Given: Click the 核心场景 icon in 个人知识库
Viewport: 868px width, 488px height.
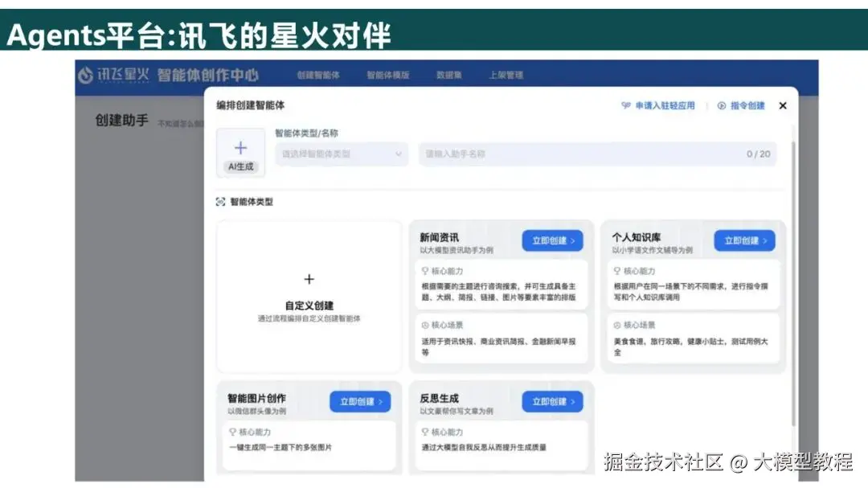Looking at the screenshot, I should (x=617, y=325).
